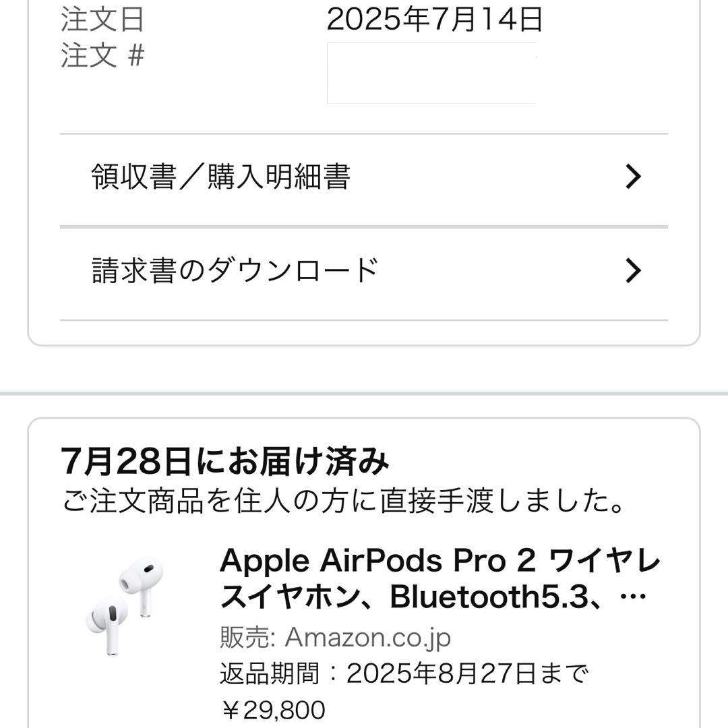Click the order date 2025年7月14日
Image resolution: width=728 pixels, height=728 pixels.
[435, 20]
